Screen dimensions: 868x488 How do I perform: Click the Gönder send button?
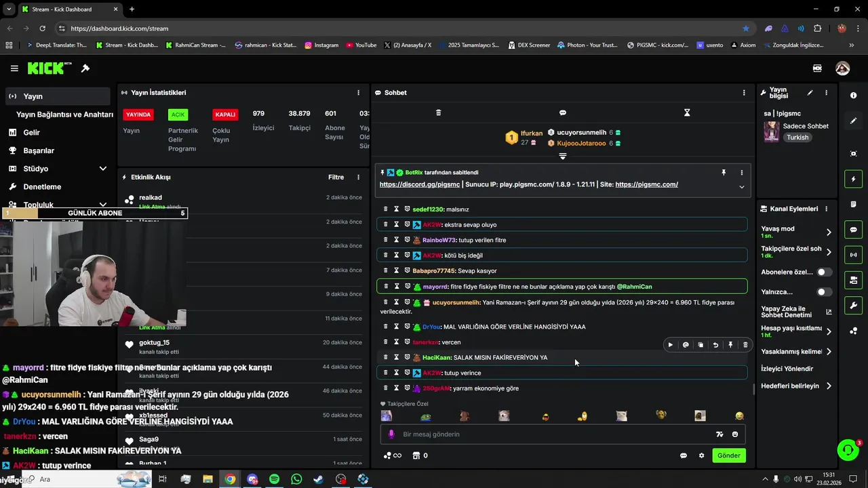[729, 455]
